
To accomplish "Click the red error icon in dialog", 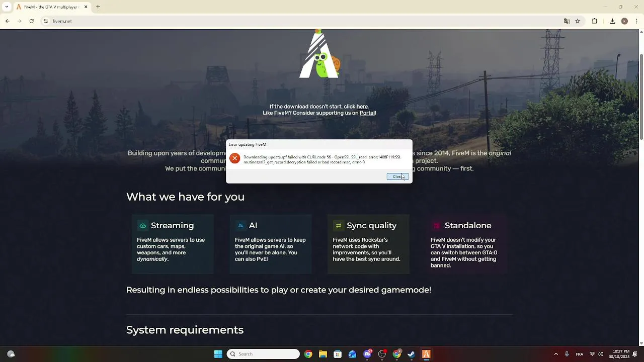I will (234, 158).
